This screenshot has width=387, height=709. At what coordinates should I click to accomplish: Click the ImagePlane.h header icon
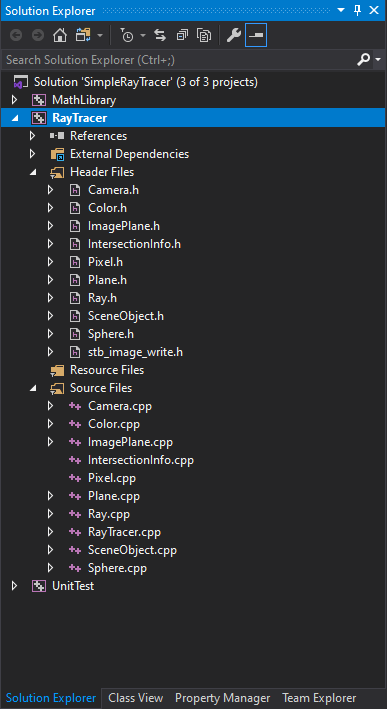(x=75, y=226)
